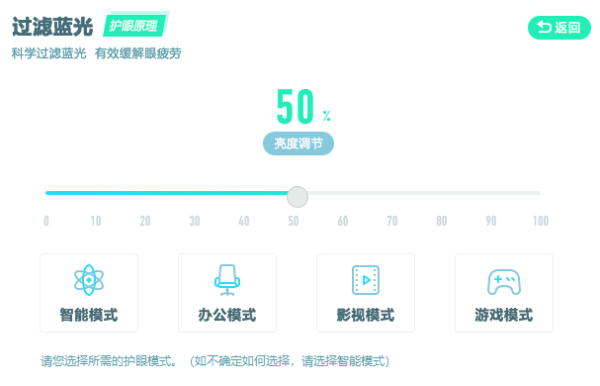Set slider at the 80 scale mark
This screenshot has height=386, width=600.
pyautogui.click(x=442, y=221)
